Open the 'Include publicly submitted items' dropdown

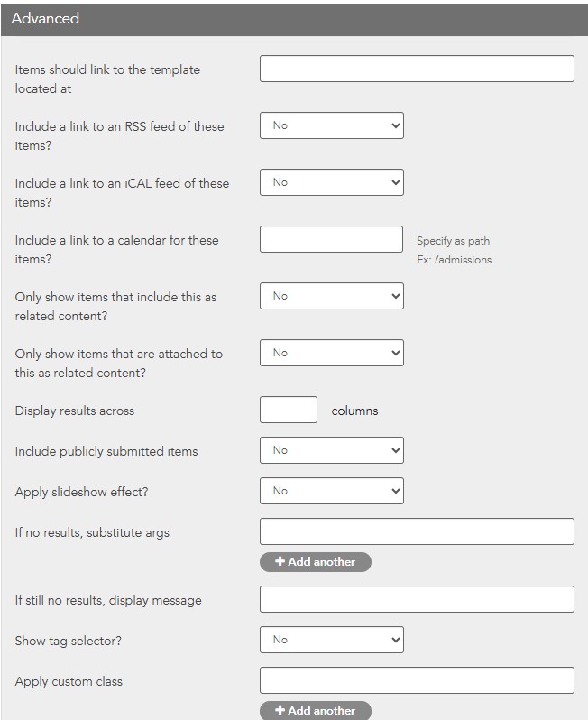[331, 450]
